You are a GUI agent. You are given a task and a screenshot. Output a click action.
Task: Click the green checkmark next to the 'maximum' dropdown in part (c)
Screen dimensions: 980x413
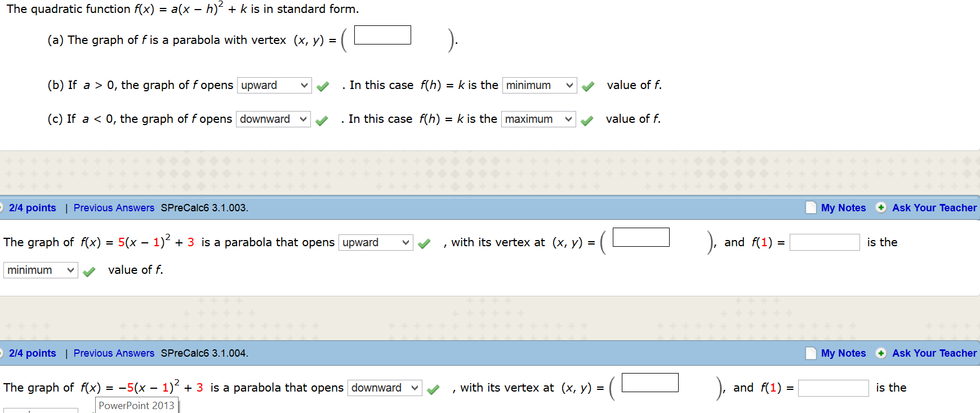(x=587, y=120)
